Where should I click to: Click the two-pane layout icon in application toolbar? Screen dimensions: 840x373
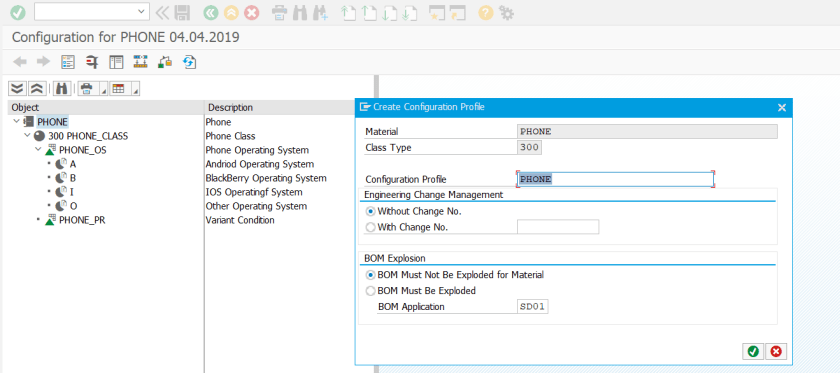116,62
